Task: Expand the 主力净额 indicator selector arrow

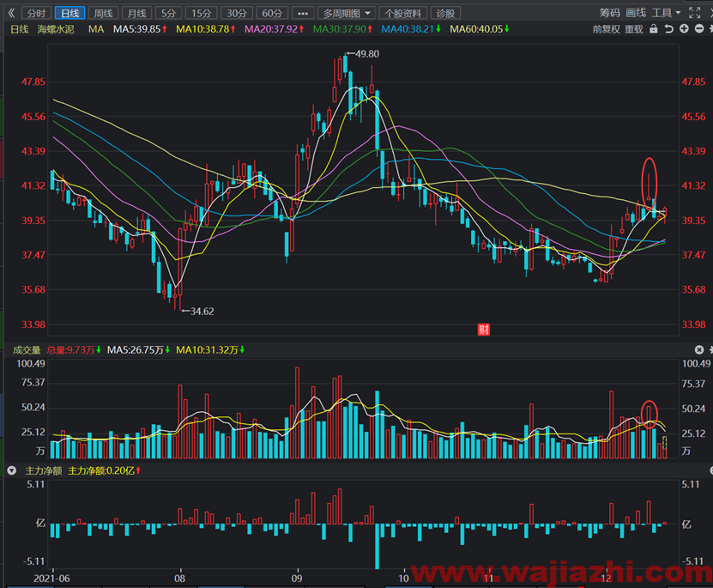Action: 11,470
